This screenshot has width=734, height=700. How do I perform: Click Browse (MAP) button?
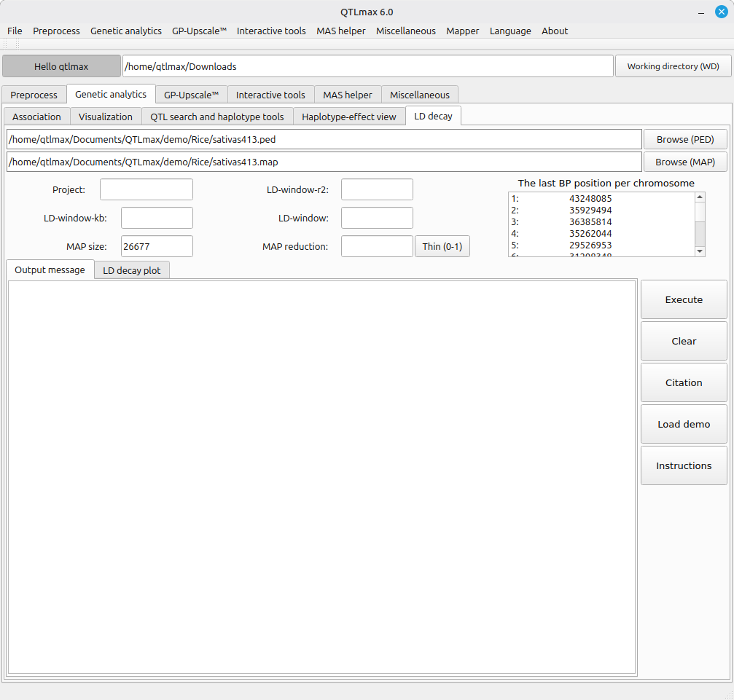point(684,162)
